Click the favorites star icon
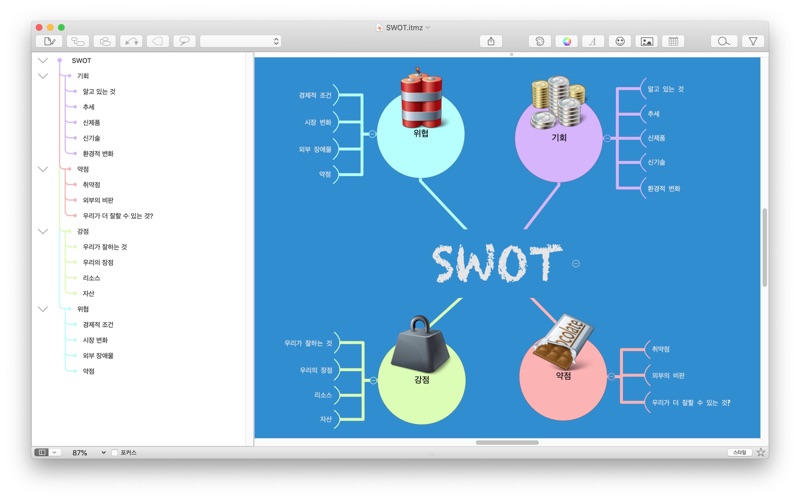The height and width of the screenshot is (500, 800). [x=761, y=453]
